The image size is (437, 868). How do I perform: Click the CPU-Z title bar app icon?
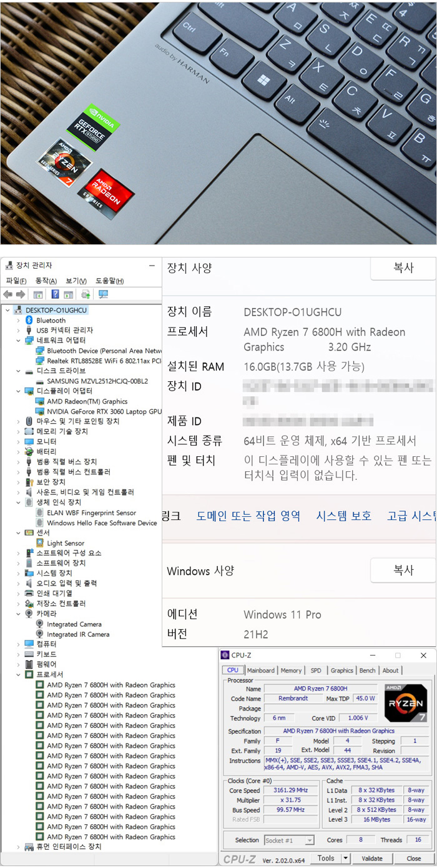pos(225,655)
